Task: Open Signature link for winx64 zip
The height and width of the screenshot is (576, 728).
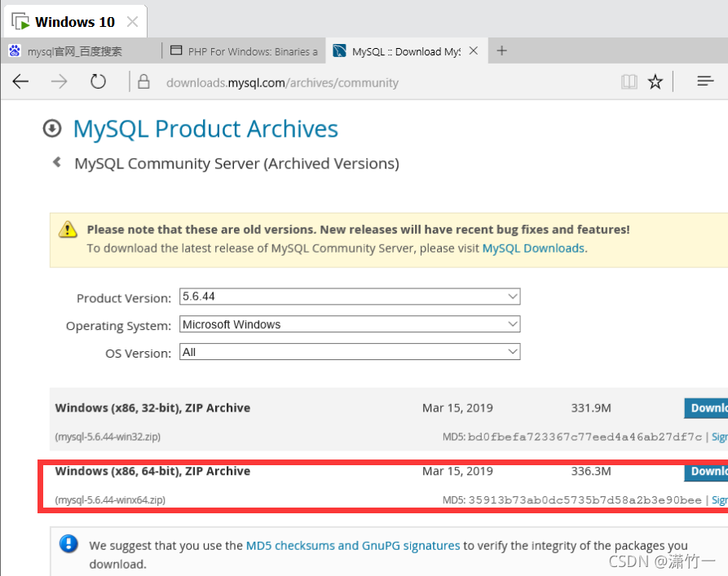Action: tap(720, 500)
